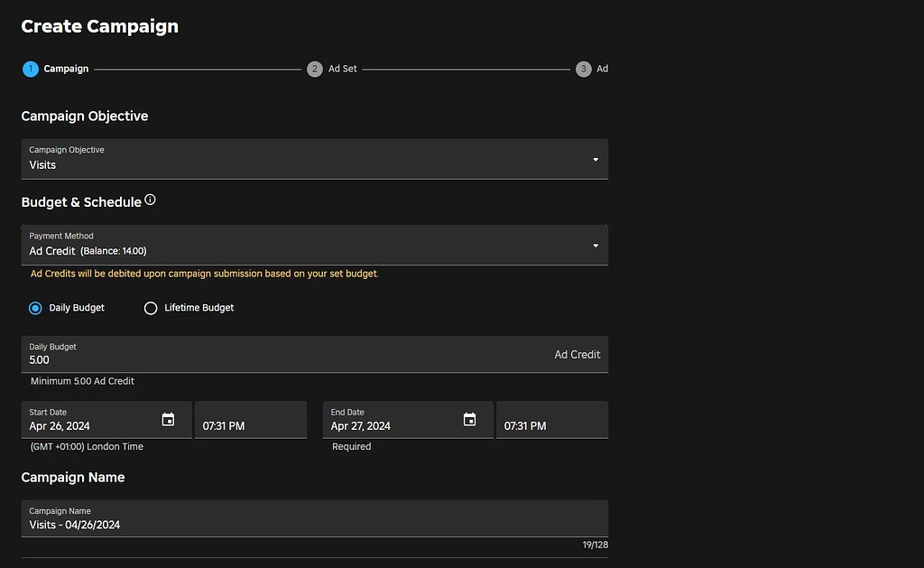Click the Create Campaign heading

pyautogui.click(x=99, y=26)
